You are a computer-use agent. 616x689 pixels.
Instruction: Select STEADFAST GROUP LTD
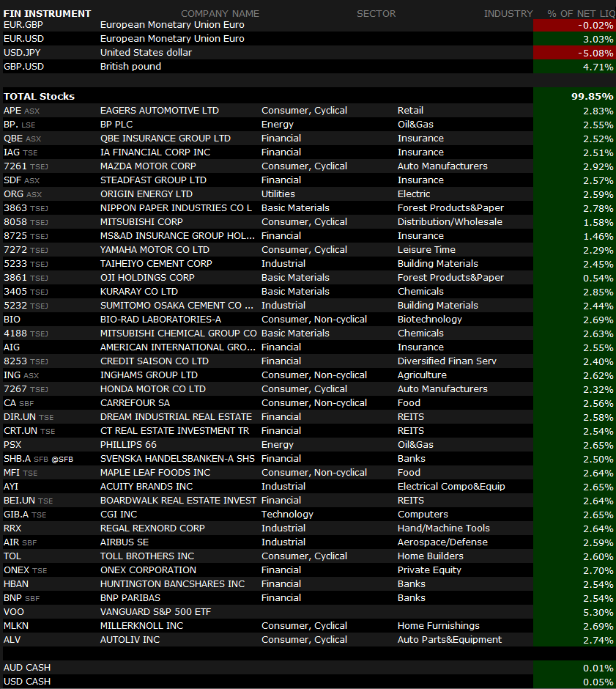tap(153, 180)
